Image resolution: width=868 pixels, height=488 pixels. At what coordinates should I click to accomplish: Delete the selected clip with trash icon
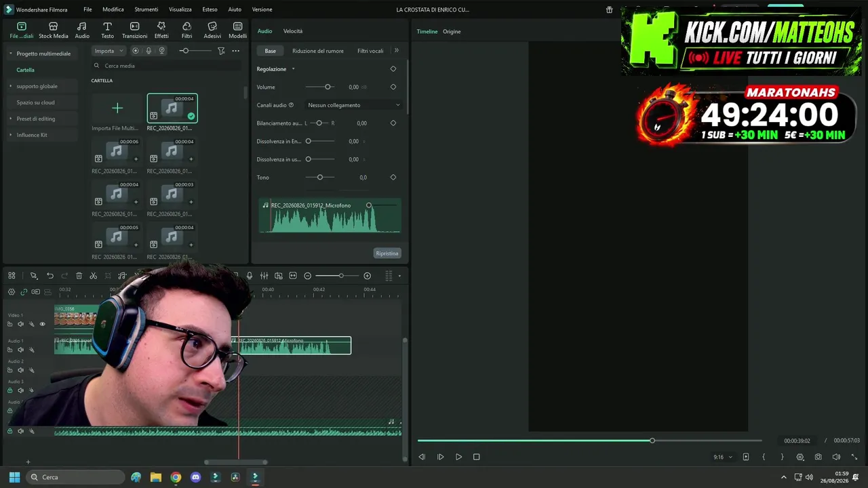pos(79,276)
